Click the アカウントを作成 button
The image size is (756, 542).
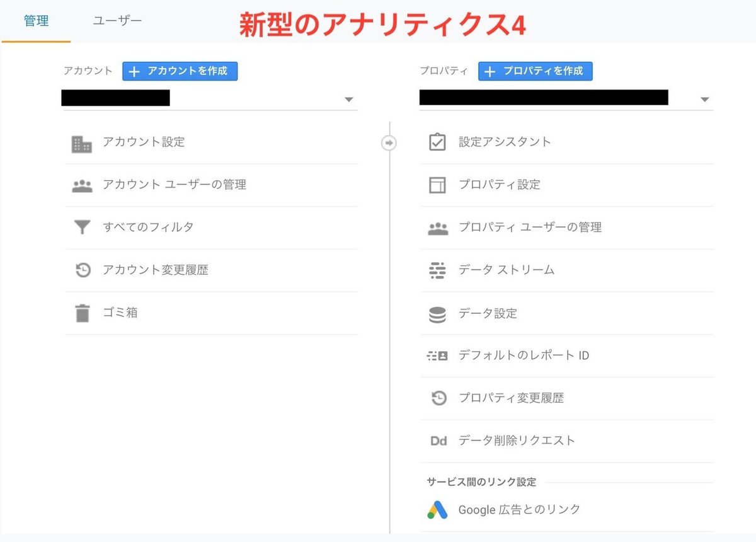tap(180, 71)
